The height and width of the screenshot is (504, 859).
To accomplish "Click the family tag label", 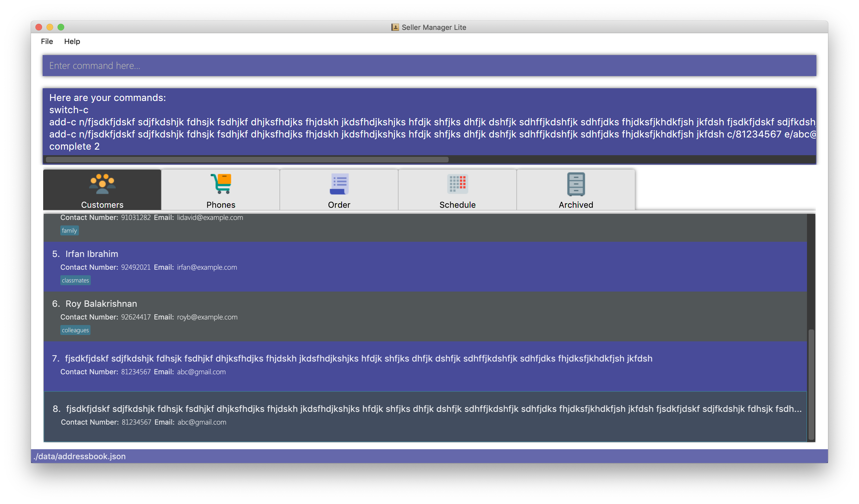I will click(x=69, y=231).
